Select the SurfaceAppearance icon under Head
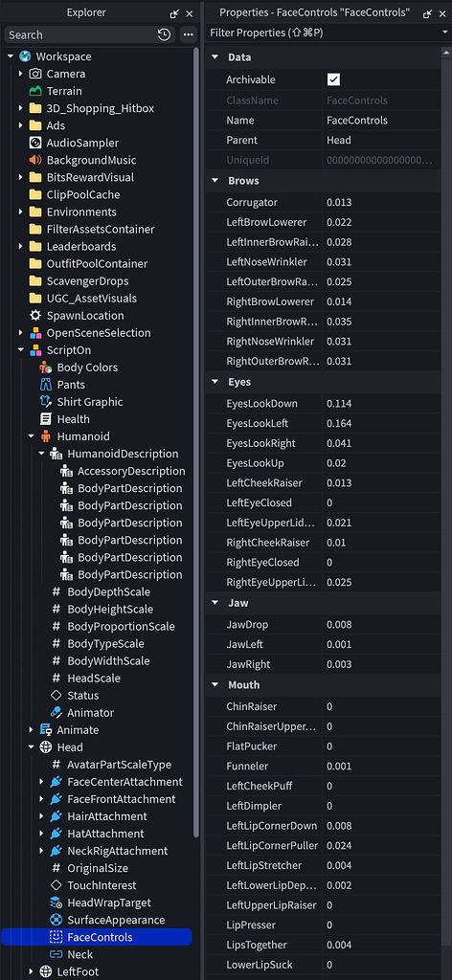This screenshot has width=452, height=980. point(56,920)
